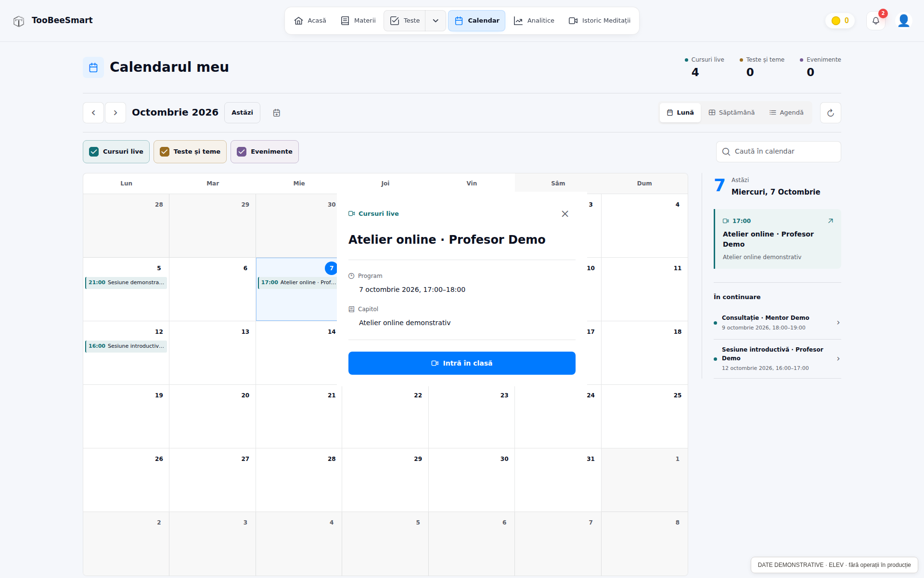This screenshot has width=924, height=578.
Task: Click the Intră în clasă button
Action: [462, 363]
